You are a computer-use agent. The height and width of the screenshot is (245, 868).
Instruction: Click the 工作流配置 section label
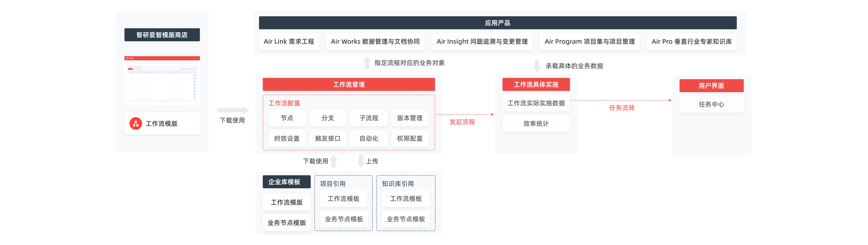click(284, 103)
